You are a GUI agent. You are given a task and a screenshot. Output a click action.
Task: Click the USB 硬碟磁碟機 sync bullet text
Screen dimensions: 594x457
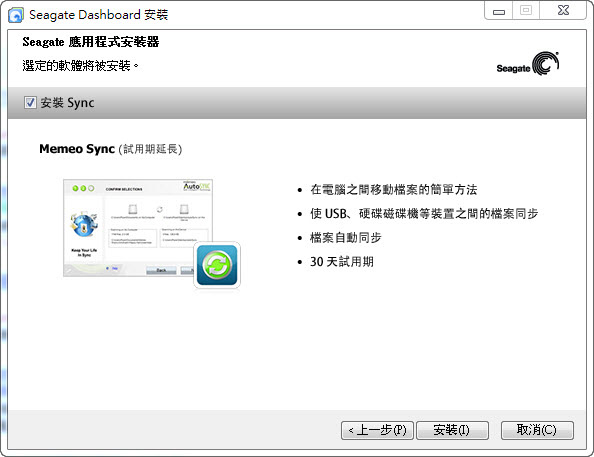click(424, 214)
